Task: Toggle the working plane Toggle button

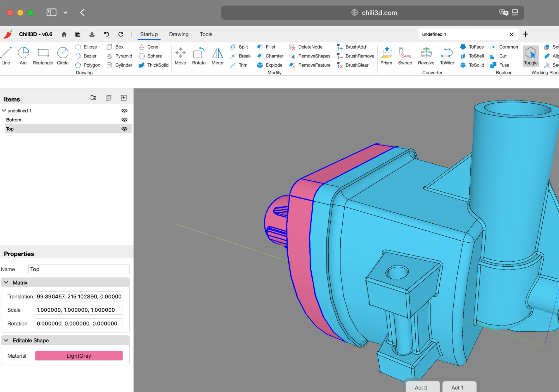Action: [530, 56]
